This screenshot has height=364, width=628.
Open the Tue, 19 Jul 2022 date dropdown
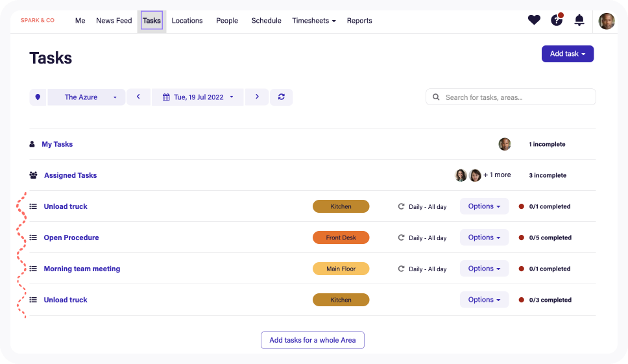coord(197,97)
